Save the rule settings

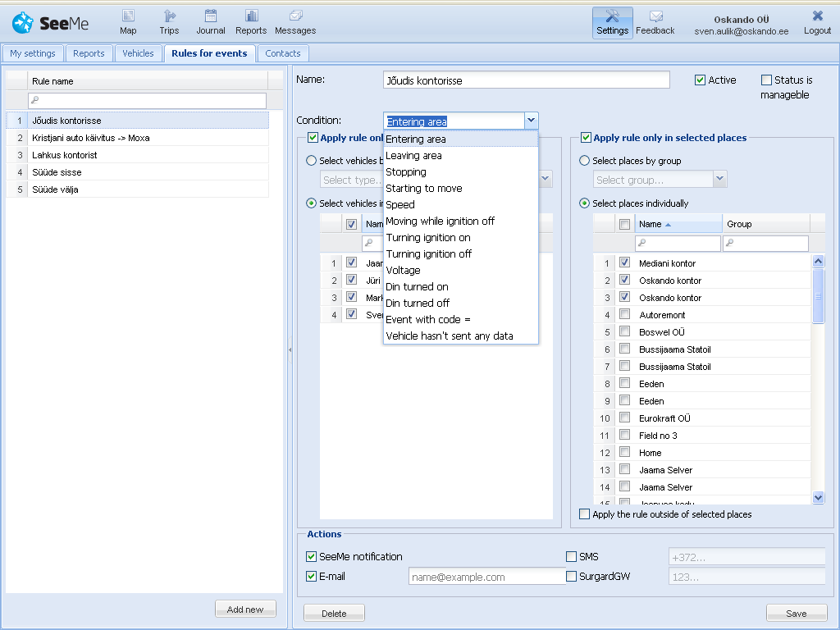coord(796,614)
